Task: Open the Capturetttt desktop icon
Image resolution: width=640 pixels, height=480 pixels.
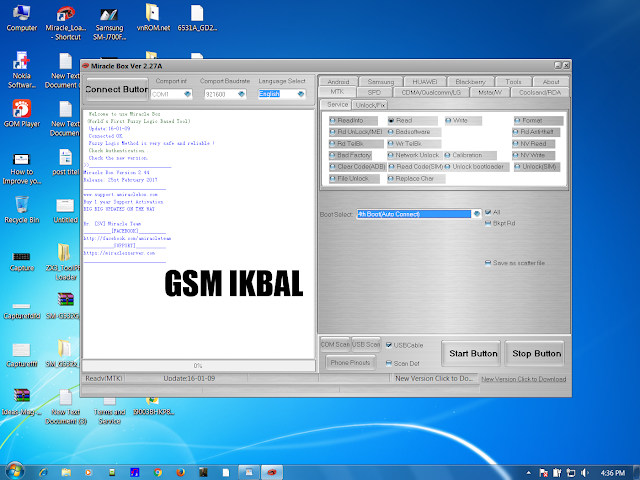Action: tap(22, 354)
